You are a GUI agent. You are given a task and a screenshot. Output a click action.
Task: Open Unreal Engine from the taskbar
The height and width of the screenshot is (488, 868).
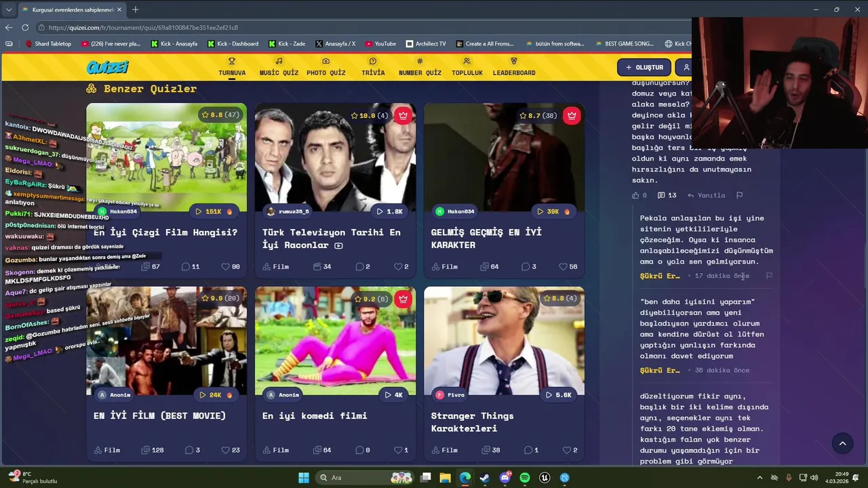coord(545,478)
